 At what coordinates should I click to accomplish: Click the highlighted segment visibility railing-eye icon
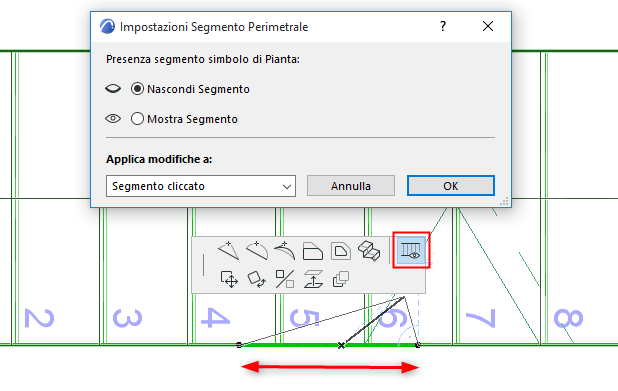click(x=411, y=250)
